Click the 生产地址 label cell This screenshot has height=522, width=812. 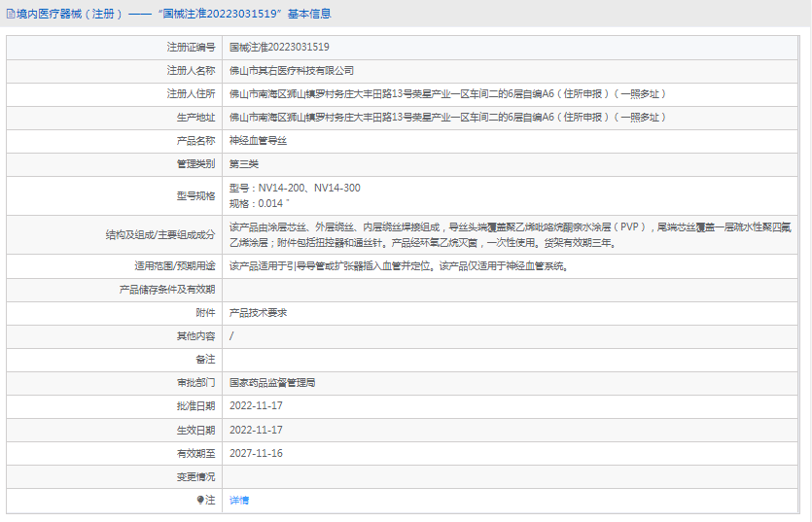(x=115, y=118)
